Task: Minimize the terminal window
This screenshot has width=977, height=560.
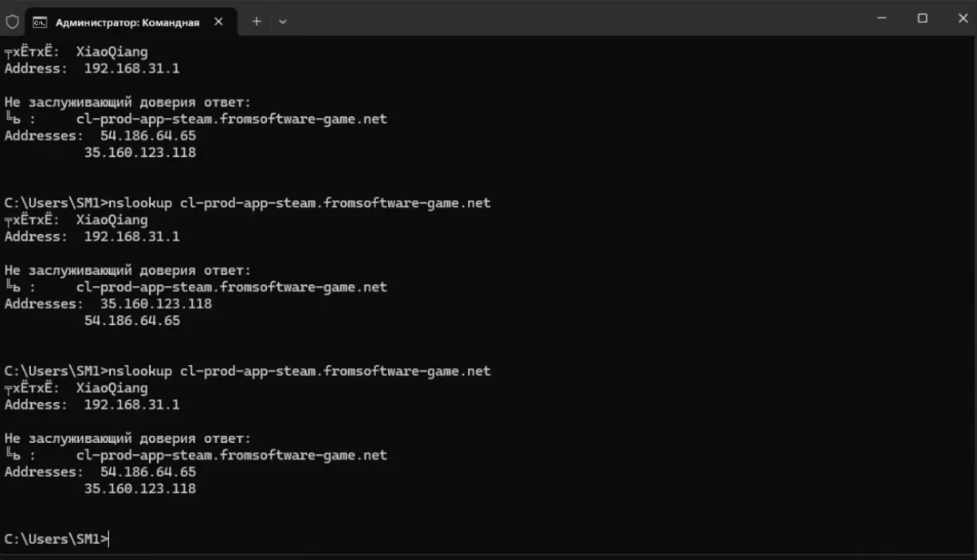Action: tap(881, 18)
